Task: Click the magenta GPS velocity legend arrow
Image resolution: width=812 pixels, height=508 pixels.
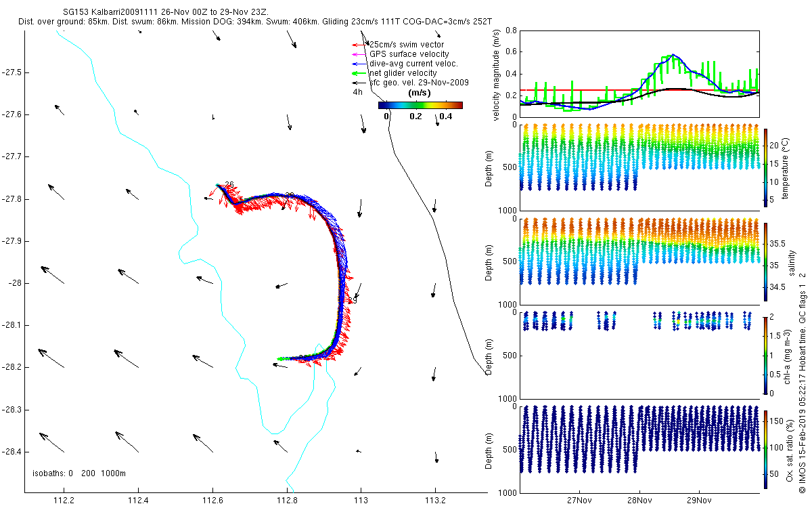Action: [359, 54]
